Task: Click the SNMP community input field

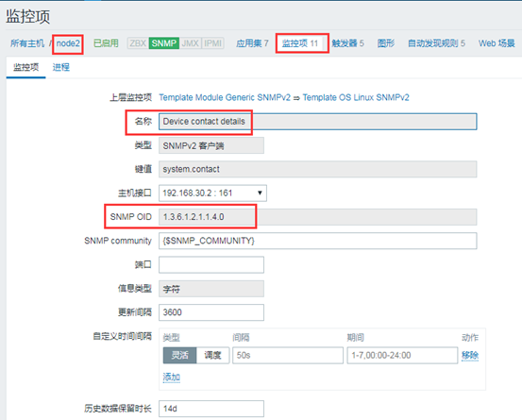Action: pyautogui.click(x=317, y=241)
